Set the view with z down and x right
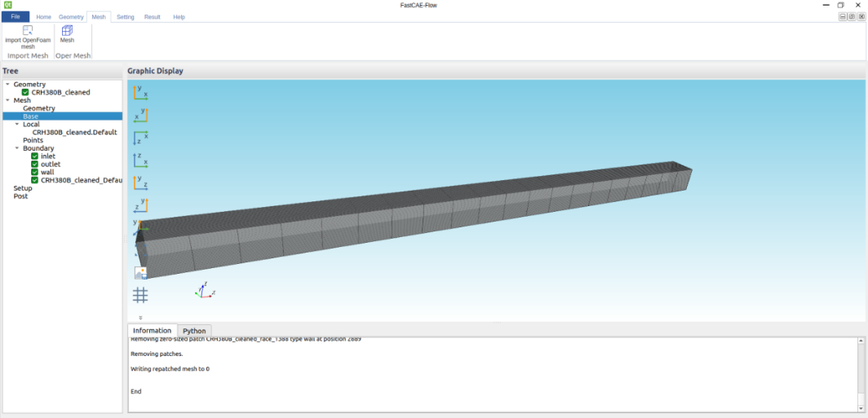 140,138
